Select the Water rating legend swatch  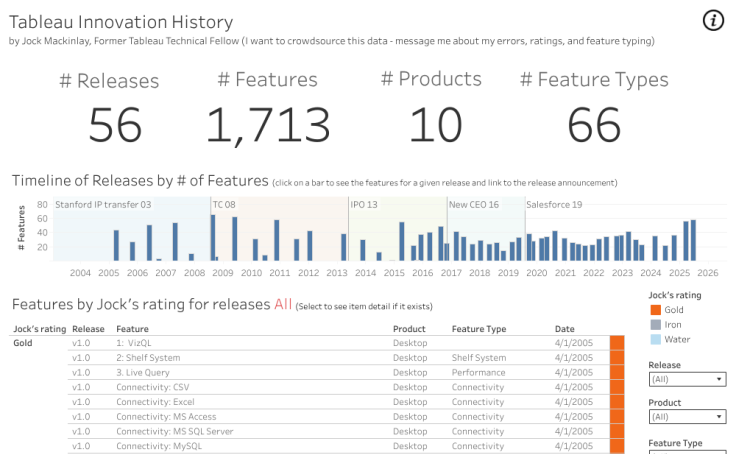click(655, 340)
